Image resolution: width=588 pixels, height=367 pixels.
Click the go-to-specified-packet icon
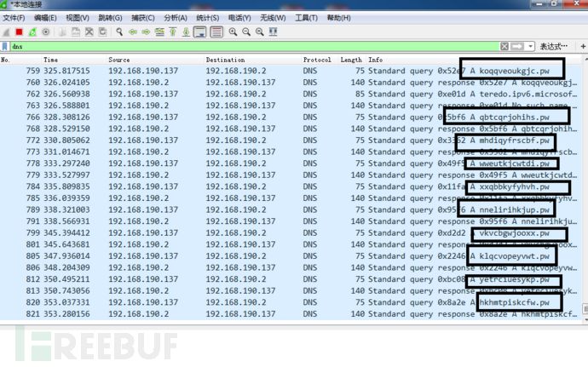pos(159,32)
